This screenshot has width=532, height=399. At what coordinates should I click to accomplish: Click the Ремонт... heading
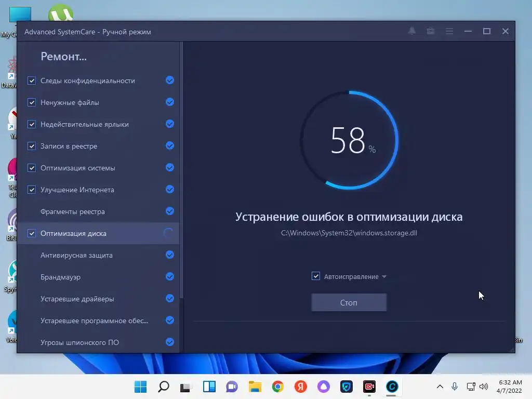click(x=63, y=56)
